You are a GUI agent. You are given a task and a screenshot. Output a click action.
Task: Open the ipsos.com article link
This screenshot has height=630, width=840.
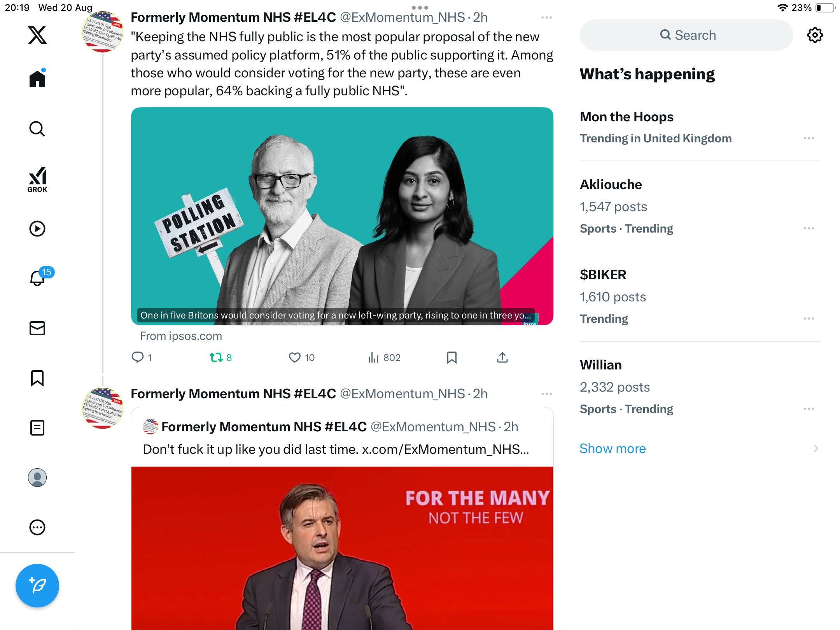(x=342, y=216)
